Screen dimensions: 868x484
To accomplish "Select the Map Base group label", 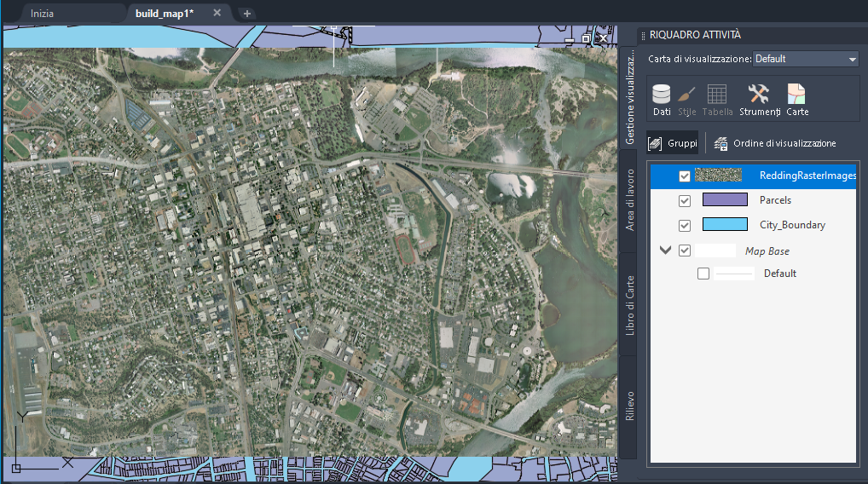I will [767, 251].
